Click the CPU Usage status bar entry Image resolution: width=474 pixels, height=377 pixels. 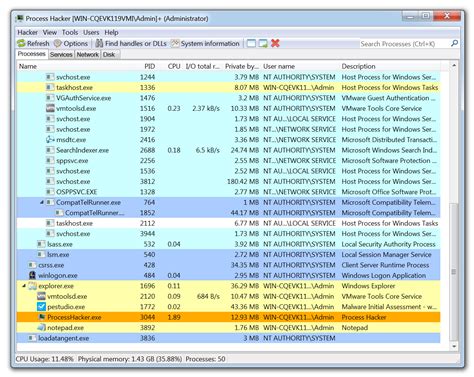[45, 359]
